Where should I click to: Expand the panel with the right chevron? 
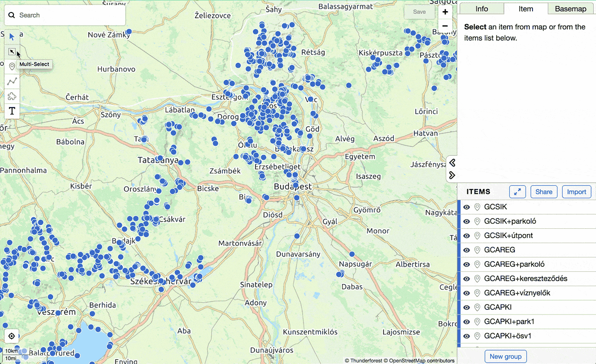click(x=452, y=175)
